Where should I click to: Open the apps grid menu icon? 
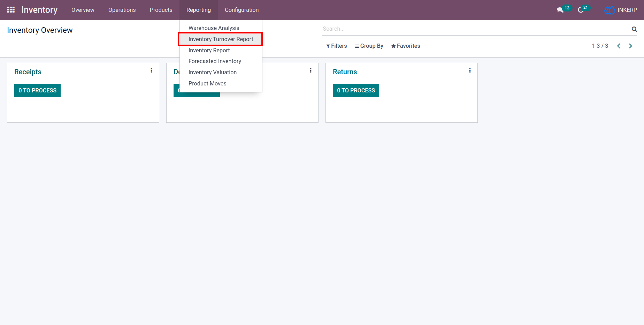click(x=11, y=10)
